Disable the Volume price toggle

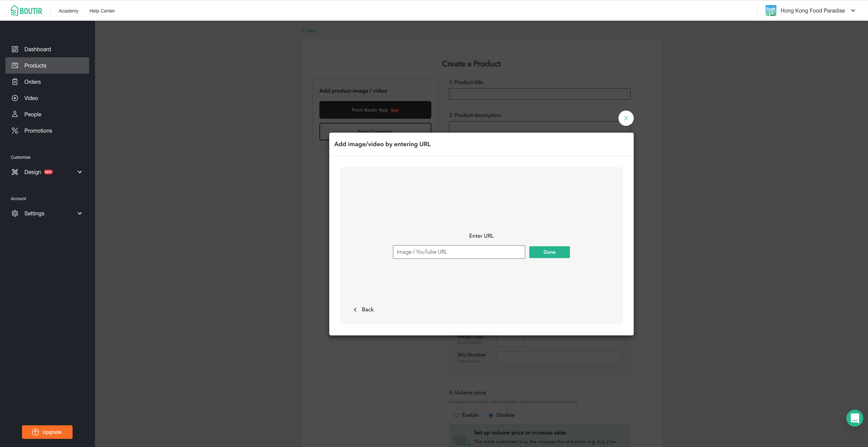[x=491, y=414]
